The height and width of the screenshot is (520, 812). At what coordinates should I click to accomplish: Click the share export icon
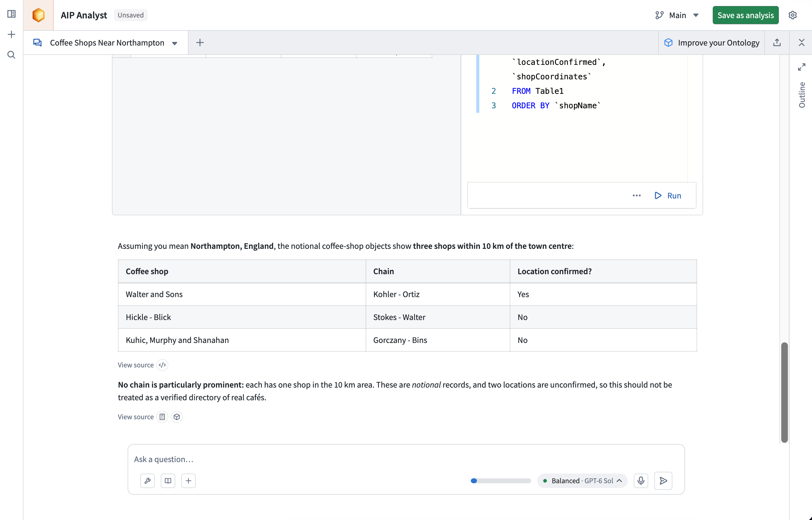(x=777, y=43)
